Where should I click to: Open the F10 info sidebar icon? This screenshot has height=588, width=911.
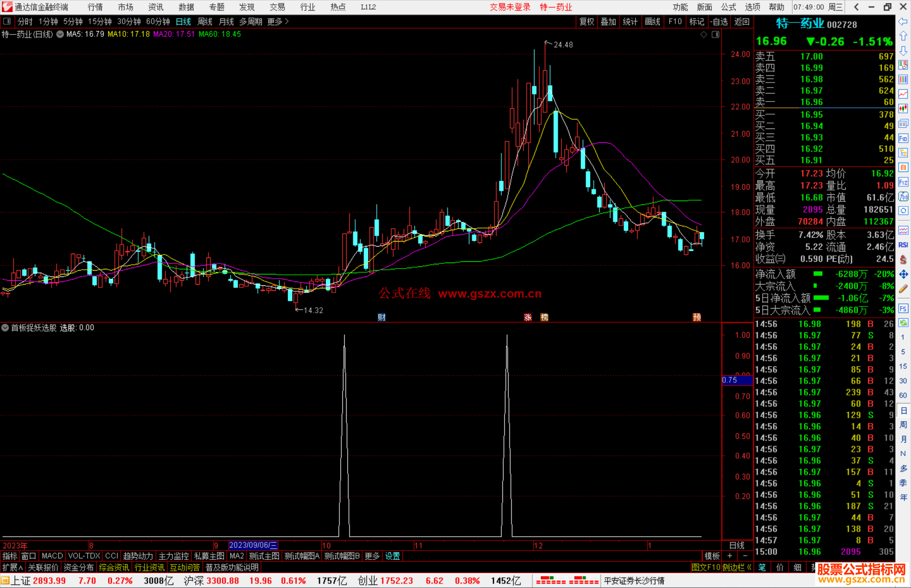tap(903, 139)
